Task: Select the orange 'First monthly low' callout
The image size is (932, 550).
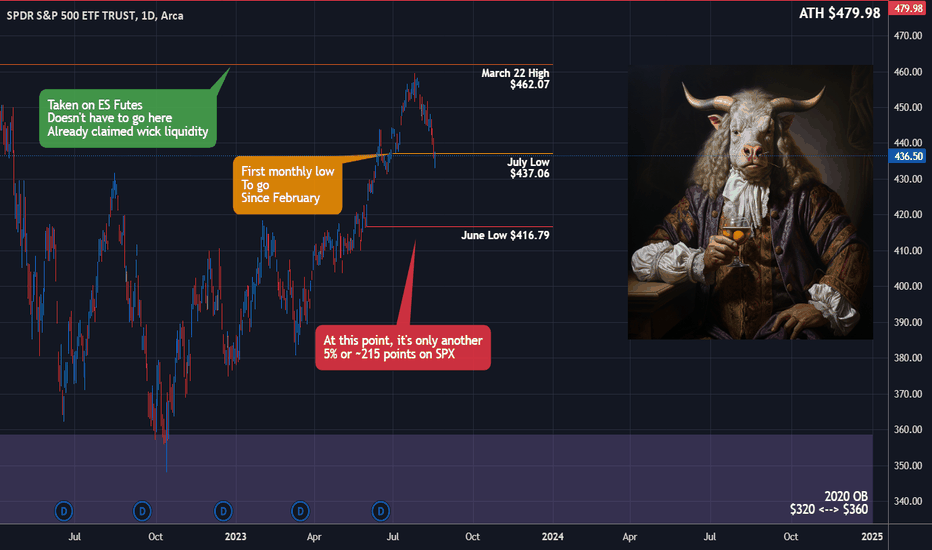Action: pyautogui.click(x=288, y=185)
